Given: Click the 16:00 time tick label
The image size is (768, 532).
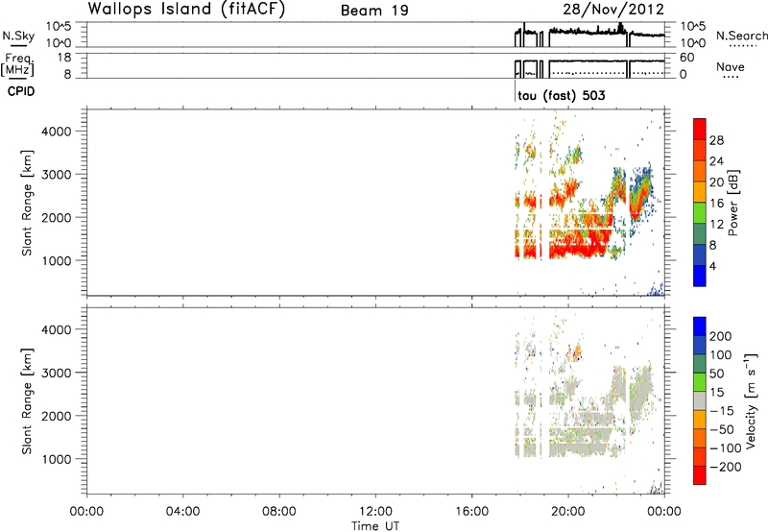Looking at the screenshot, I should coord(471,512).
